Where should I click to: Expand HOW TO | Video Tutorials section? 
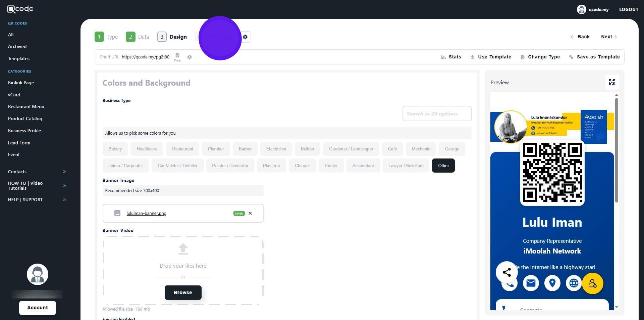tap(37, 186)
